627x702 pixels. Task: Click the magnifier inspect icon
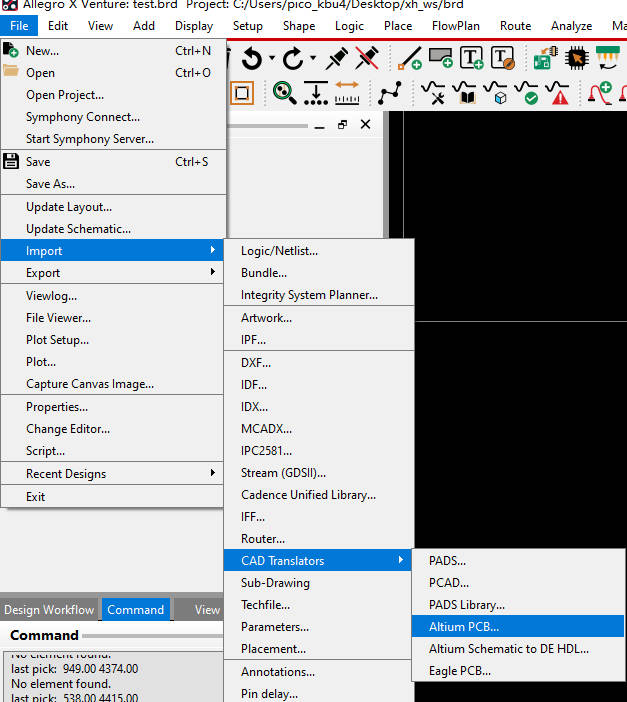pos(284,93)
